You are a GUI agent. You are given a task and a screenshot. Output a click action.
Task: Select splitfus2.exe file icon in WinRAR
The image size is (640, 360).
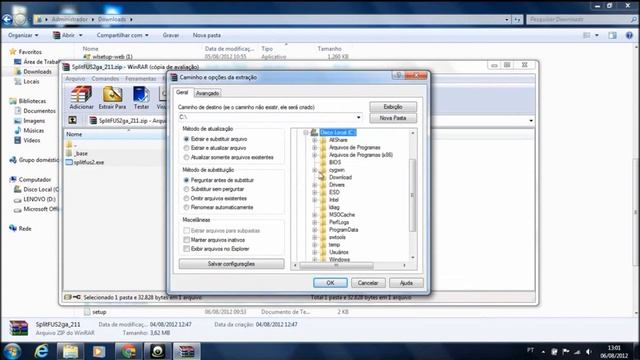[69, 162]
